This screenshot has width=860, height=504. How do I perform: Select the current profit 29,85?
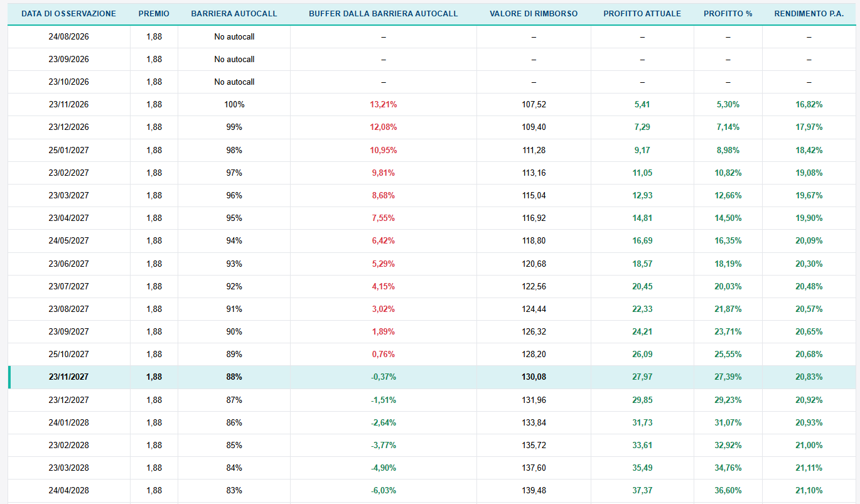coord(642,400)
